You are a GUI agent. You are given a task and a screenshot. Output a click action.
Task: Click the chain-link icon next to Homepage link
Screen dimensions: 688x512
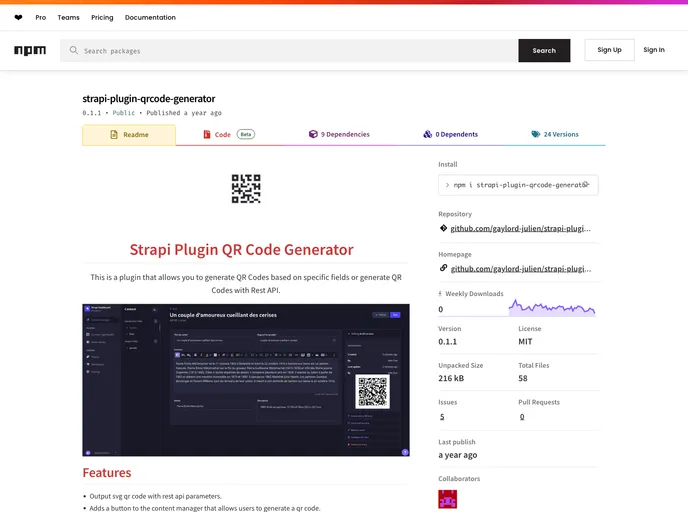coord(443,268)
